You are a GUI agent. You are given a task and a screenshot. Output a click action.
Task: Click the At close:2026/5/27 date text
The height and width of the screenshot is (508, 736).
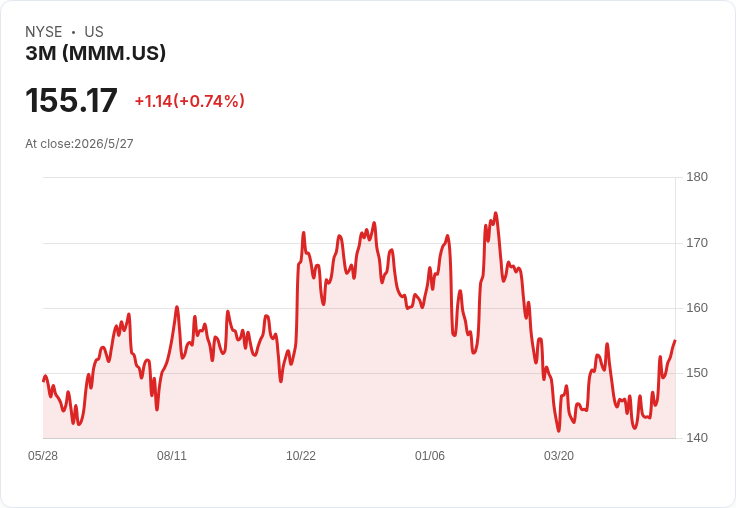pos(79,144)
